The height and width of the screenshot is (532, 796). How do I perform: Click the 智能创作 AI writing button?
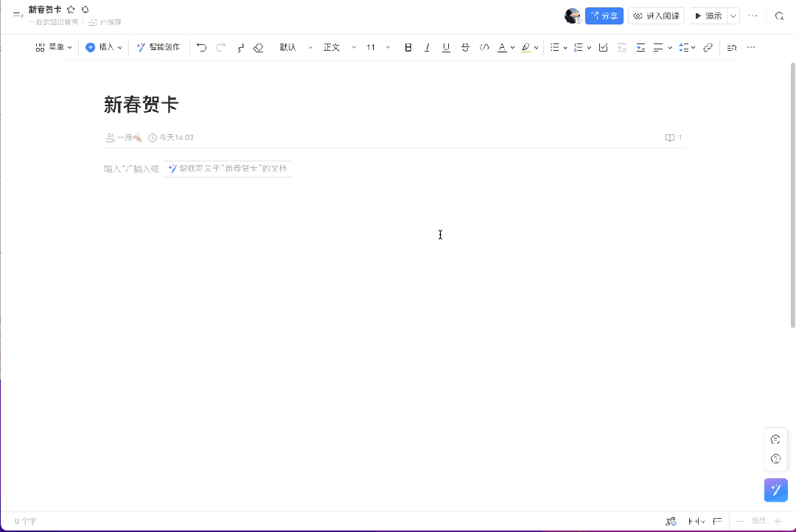point(158,47)
